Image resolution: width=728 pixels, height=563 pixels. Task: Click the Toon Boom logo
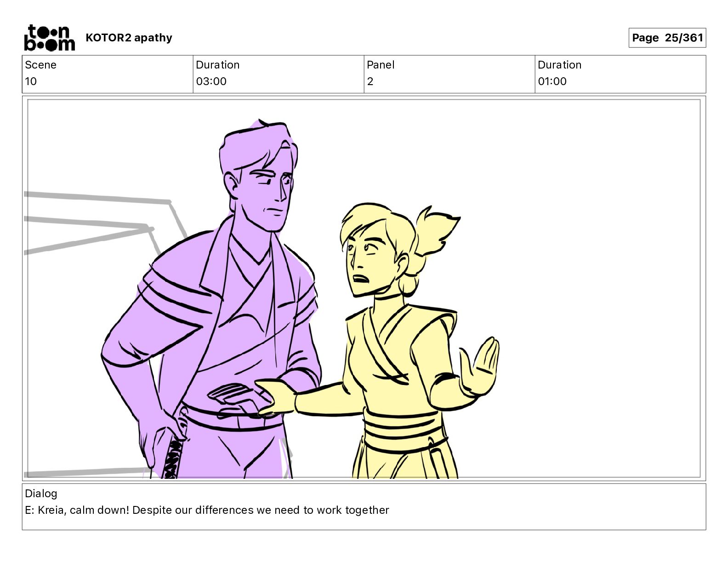[49, 38]
